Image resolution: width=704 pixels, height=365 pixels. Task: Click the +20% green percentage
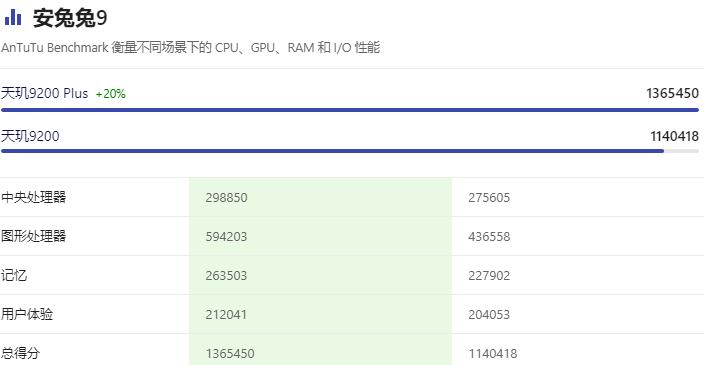(x=110, y=94)
